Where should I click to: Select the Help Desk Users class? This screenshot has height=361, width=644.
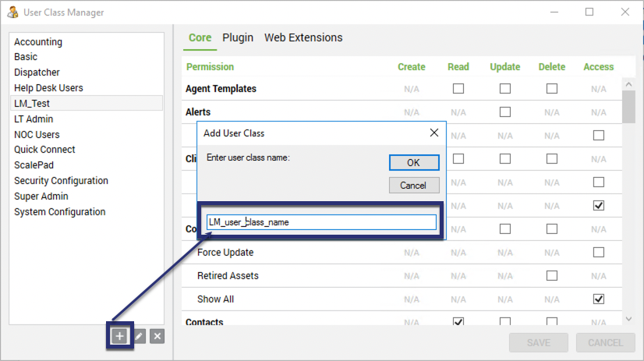click(x=48, y=88)
